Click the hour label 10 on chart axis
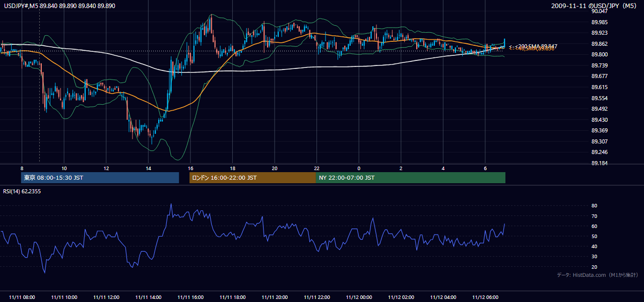 64,168
